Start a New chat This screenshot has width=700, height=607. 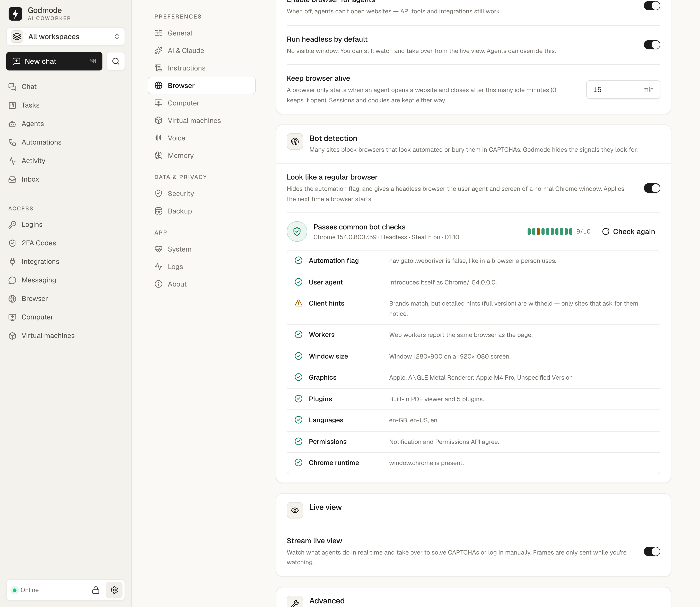coord(54,61)
